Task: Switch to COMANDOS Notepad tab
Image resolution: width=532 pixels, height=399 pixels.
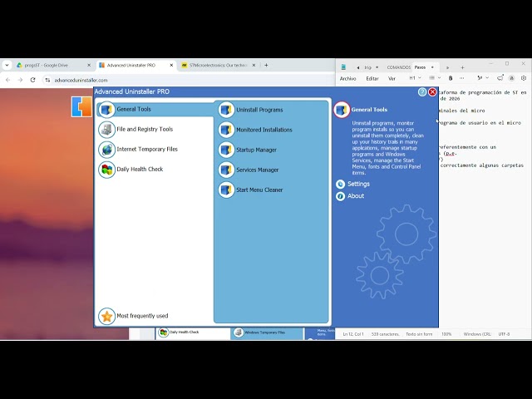Action: (x=399, y=67)
